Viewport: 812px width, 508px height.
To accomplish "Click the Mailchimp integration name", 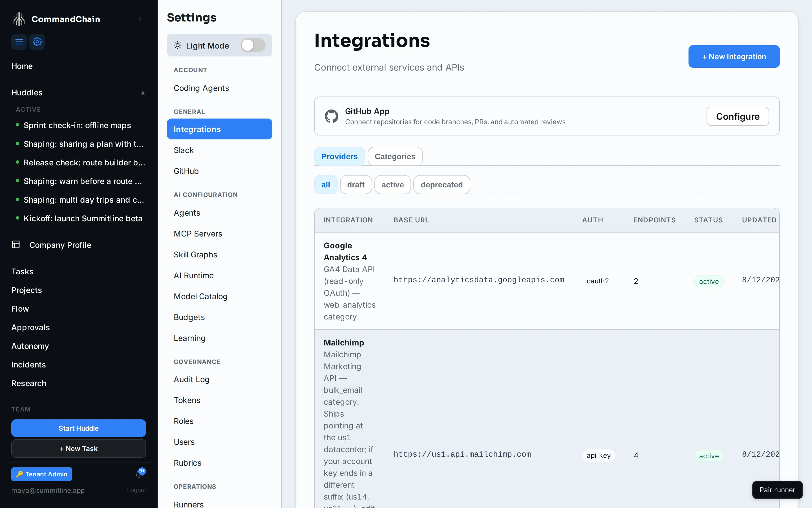I will pyautogui.click(x=344, y=343).
